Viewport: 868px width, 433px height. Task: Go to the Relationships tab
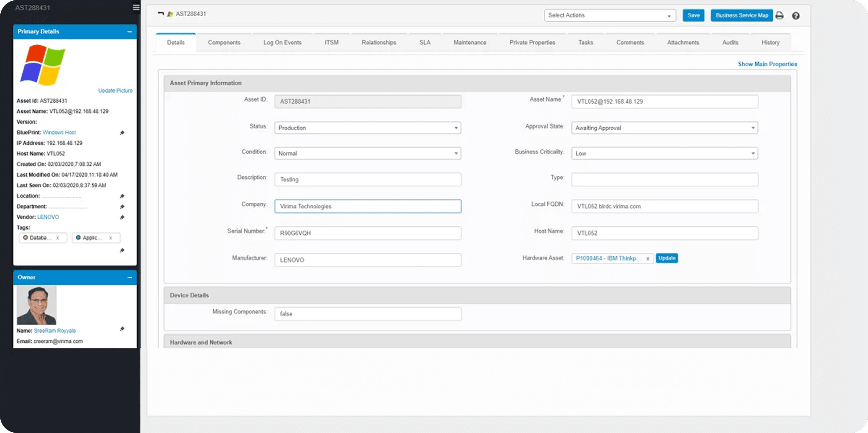point(379,42)
